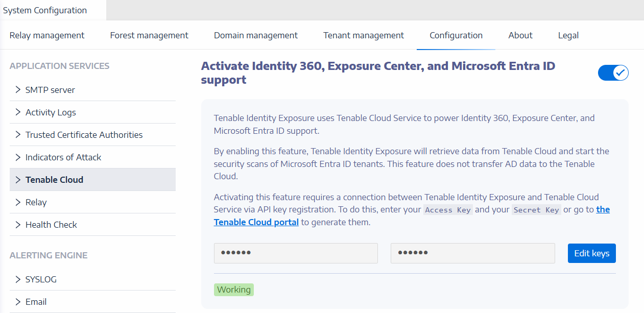The image size is (644, 313).
Task: Click the Working status badge
Action: click(x=234, y=290)
